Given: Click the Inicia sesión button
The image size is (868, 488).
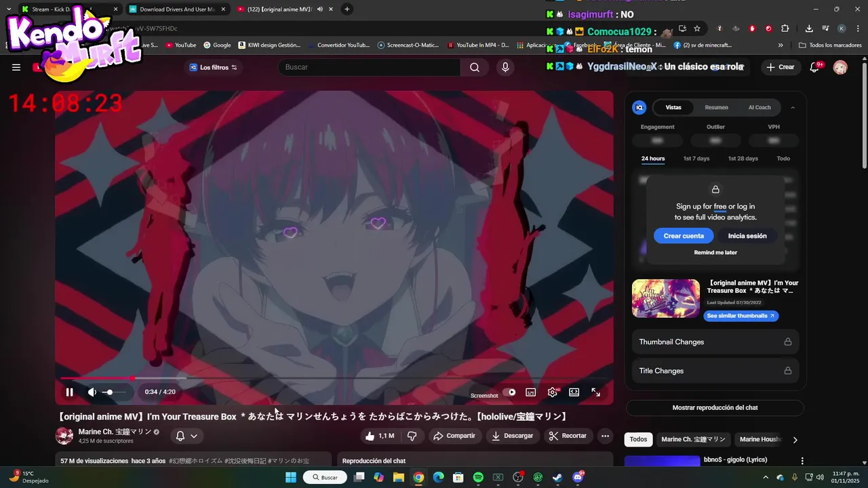Looking at the screenshot, I should pos(747,236).
